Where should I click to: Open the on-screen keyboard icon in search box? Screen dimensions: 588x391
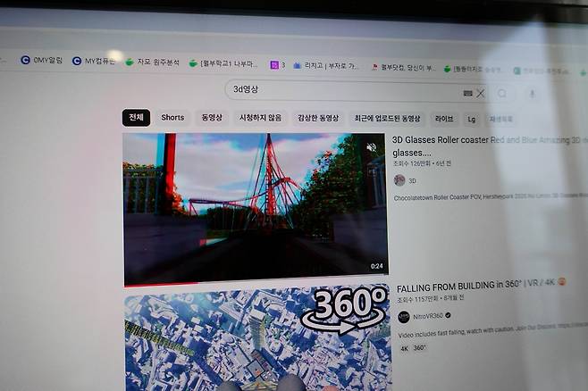point(467,93)
